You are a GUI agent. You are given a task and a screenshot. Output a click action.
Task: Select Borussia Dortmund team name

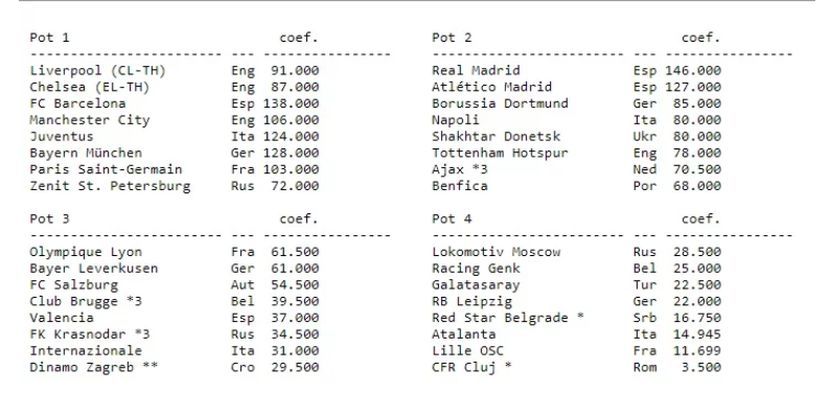pyautogui.click(x=500, y=104)
